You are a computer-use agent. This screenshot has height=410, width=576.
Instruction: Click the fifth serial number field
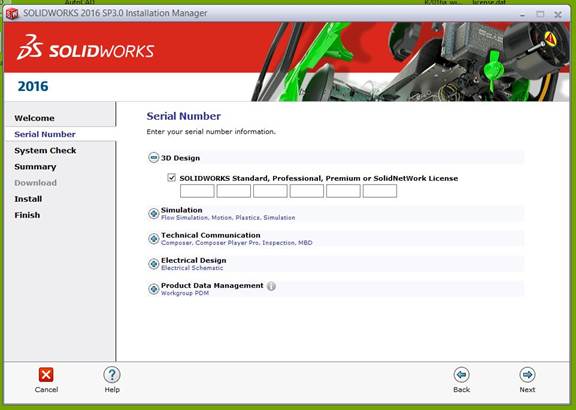[343, 191]
